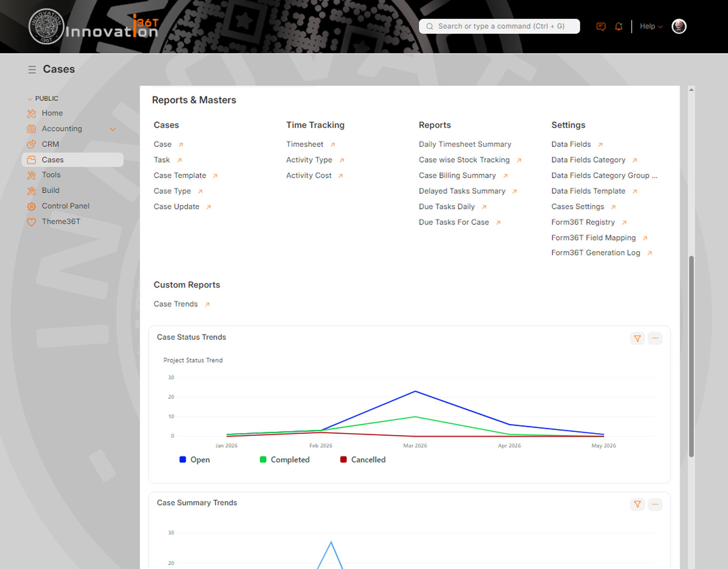Open the chat messages icon in header
The width and height of the screenshot is (728, 569).
[601, 26]
